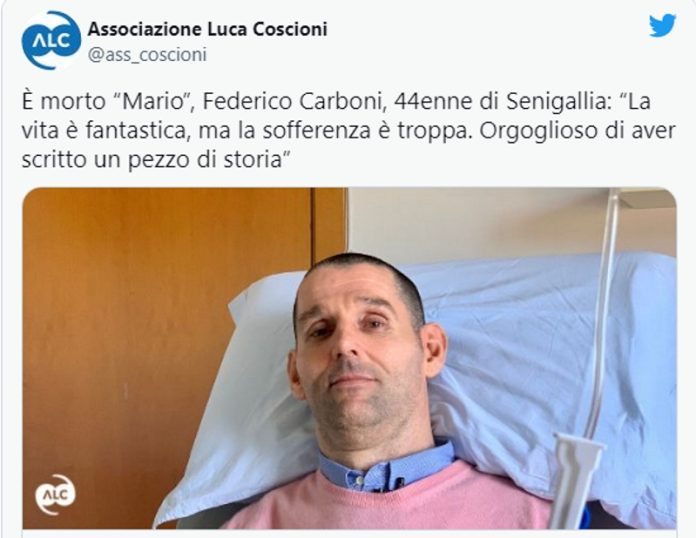Click the ALC watermark logo in photo
Image resolution: width=696 pixels, height=538 pixels.
coord(55,494)
